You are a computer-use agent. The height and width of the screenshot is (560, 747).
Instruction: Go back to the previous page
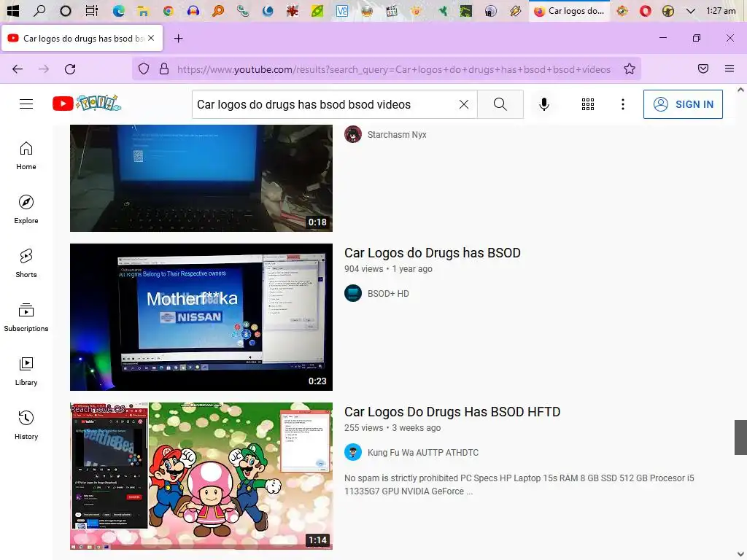[18, 69]
